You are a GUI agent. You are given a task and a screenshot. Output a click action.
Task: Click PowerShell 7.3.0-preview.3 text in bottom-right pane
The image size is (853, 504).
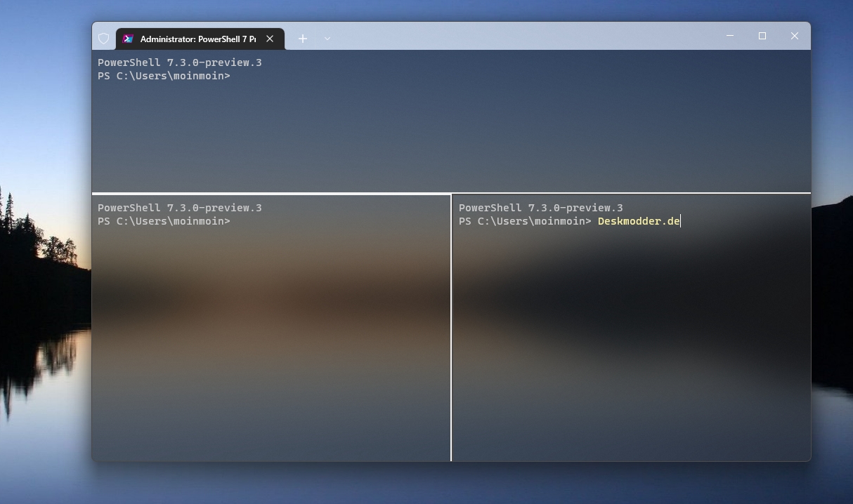(541, 208)
